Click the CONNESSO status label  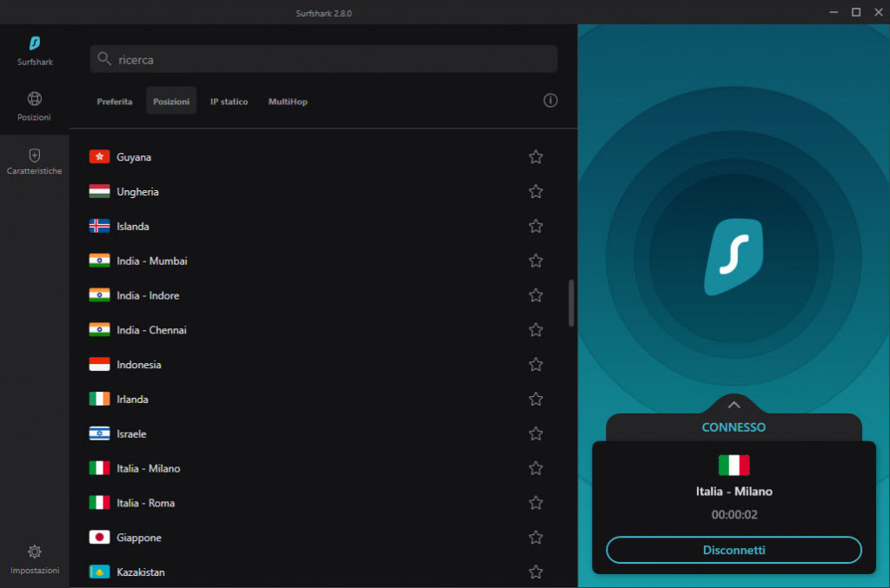pos(734,427)
